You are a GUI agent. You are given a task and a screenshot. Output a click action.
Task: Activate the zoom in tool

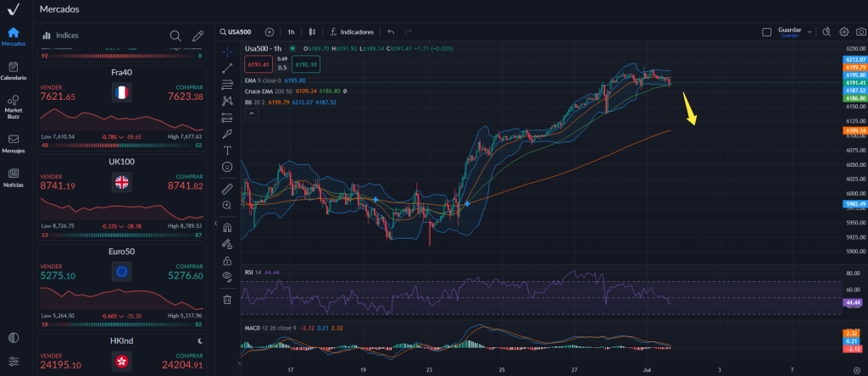click(x=227, y=205)
